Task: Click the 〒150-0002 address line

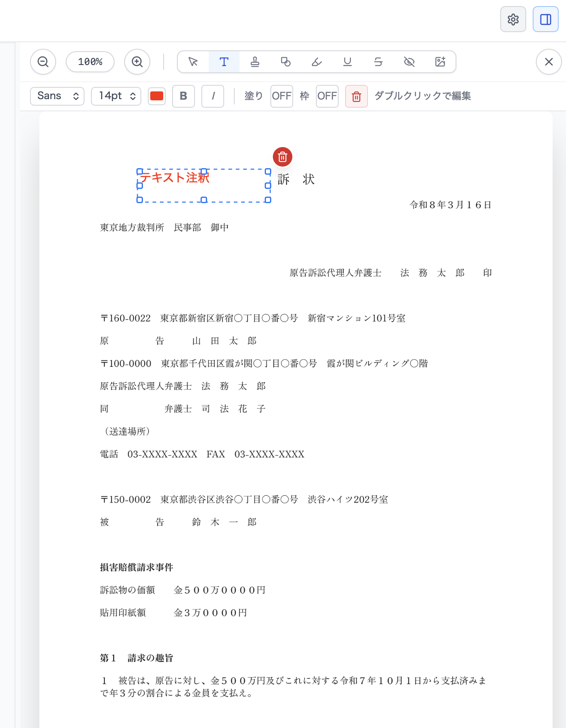Action: 244,499
